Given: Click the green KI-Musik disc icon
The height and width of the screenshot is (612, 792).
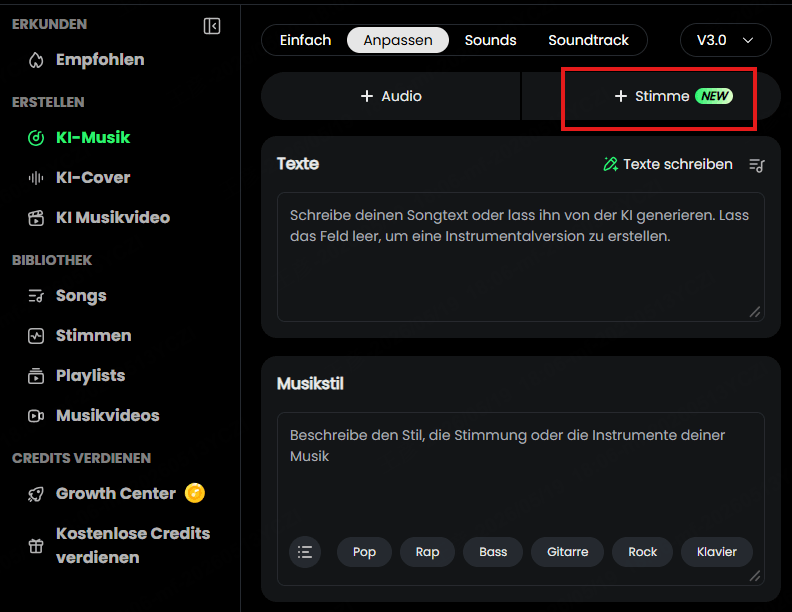Looking at the screenshot, I should coord(36,138).
